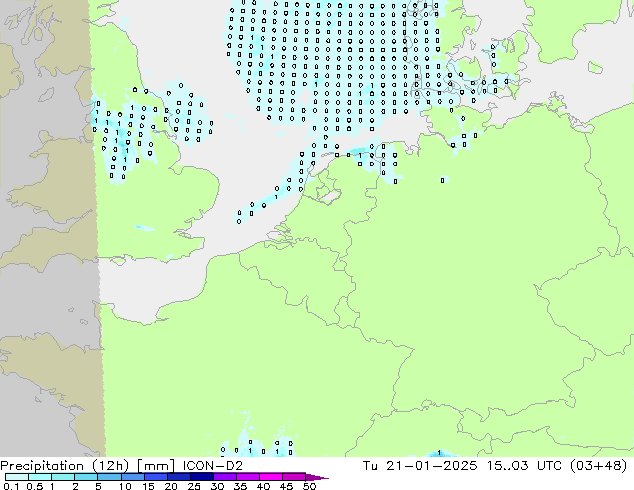Click the 5–10 mm legend swatch
The width and height of the screenshot is (634, 490).
(109, 477)
